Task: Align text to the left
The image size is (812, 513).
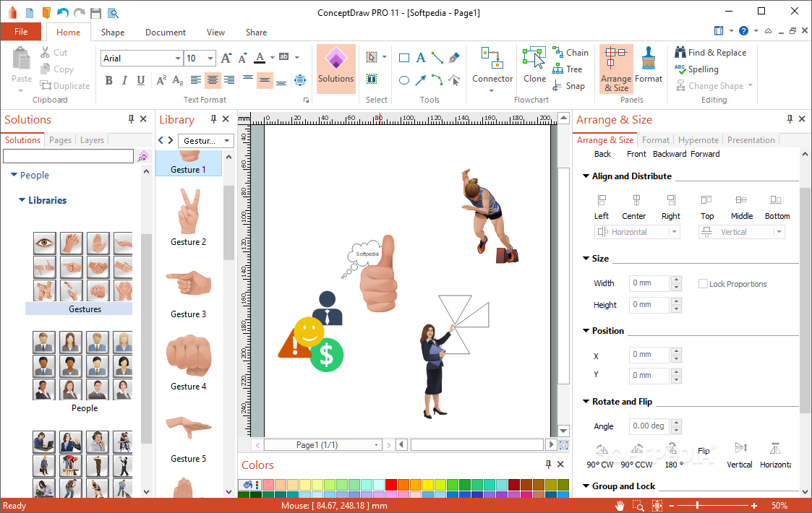Action: click(196, 79)
